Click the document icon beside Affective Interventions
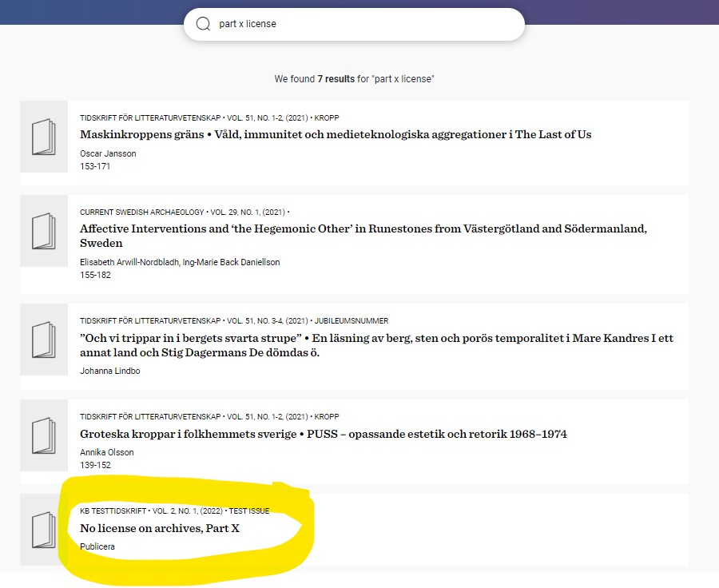Screen dimensions: 719x588 (44, 232)
